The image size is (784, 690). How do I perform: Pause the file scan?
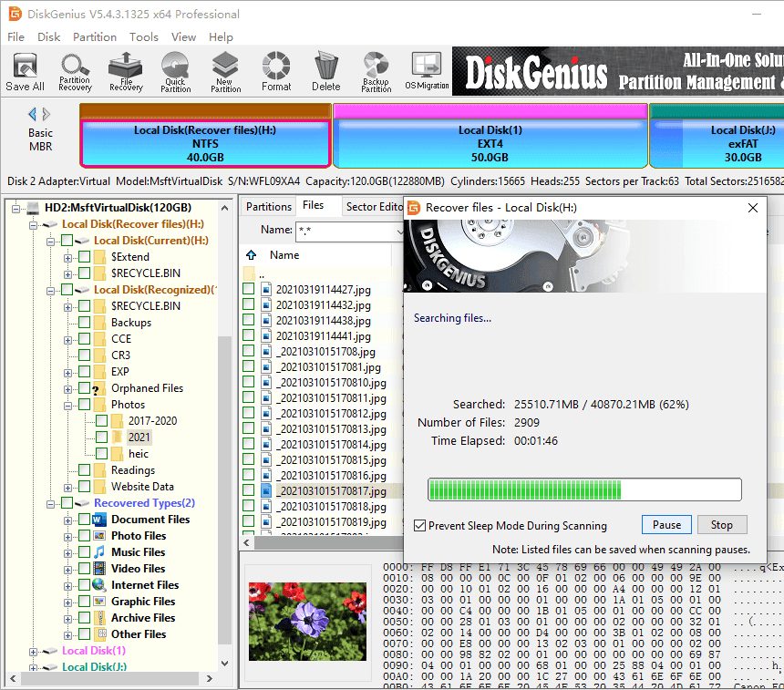click(666, 524)
